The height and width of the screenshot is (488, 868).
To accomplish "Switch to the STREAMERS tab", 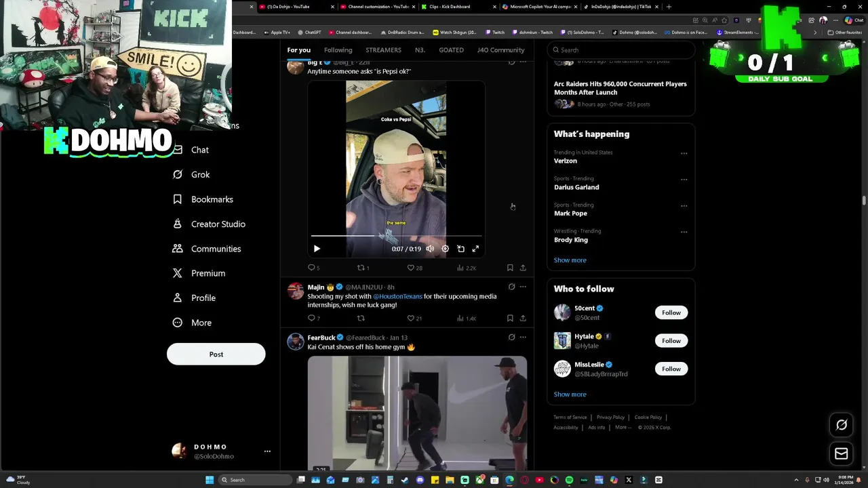I will click(383, 49).
